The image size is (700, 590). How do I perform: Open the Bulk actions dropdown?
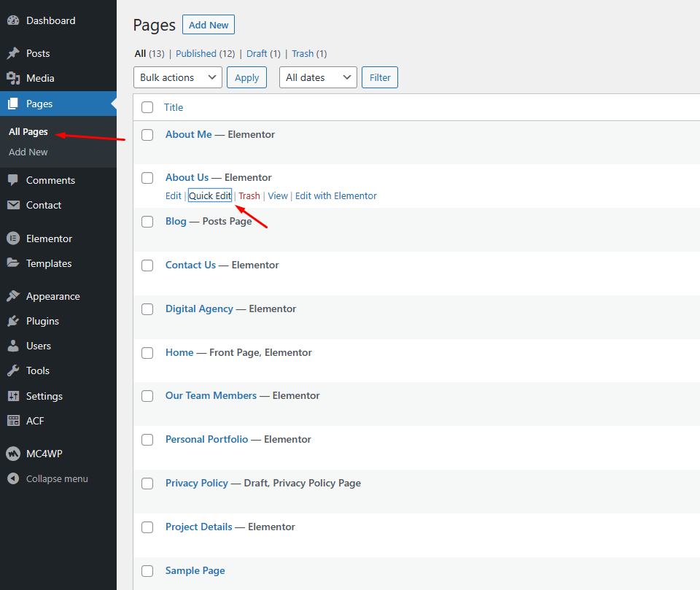(177, 77)
